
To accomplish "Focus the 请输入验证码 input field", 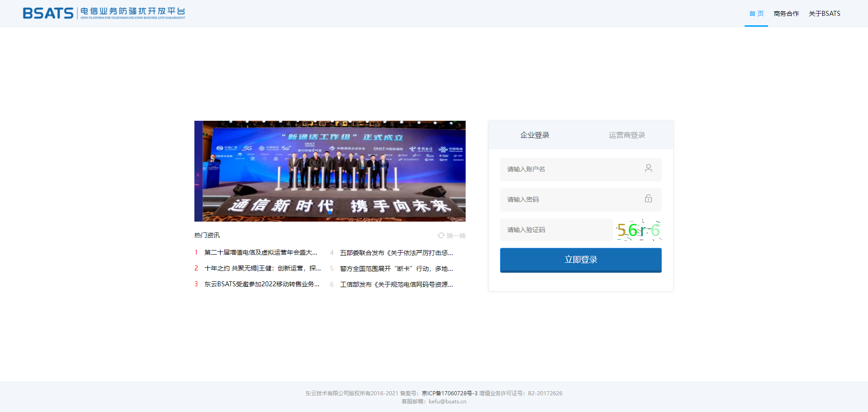I will pos(556,230).
